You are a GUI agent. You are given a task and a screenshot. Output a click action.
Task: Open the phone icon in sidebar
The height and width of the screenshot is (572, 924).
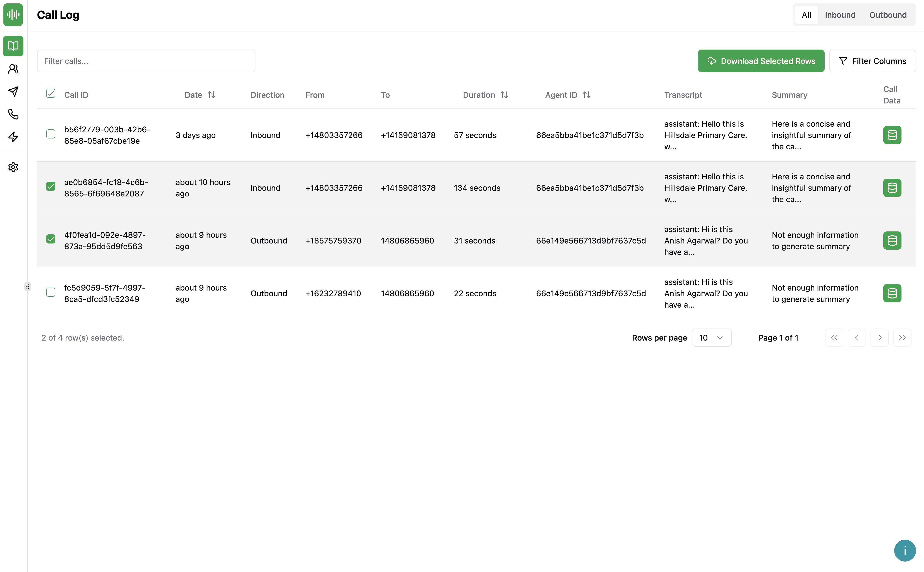coord(13,114)
